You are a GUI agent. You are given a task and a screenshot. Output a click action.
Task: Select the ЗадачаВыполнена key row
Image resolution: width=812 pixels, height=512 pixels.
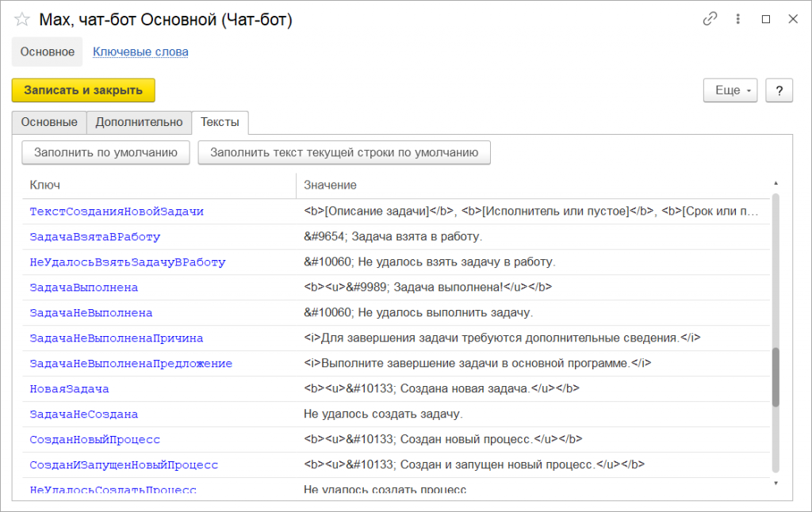[84, 288]
